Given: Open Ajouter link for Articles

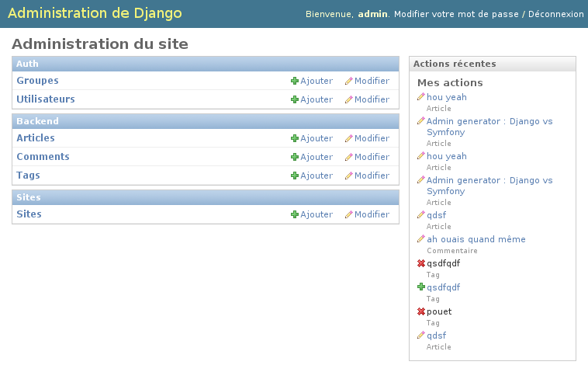Looking at the screenshot, I should 316,138.
